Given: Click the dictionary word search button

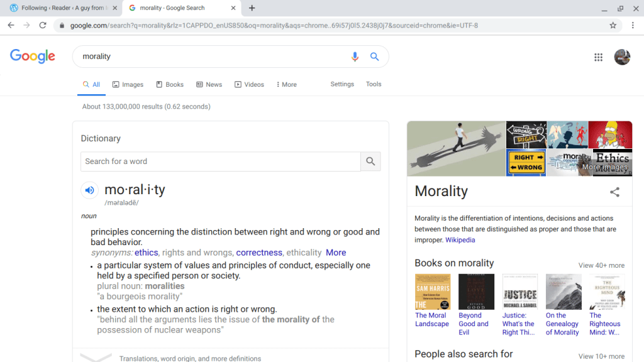Looking at the screenshot, I should pyautogui.click(x=370, y=162).
